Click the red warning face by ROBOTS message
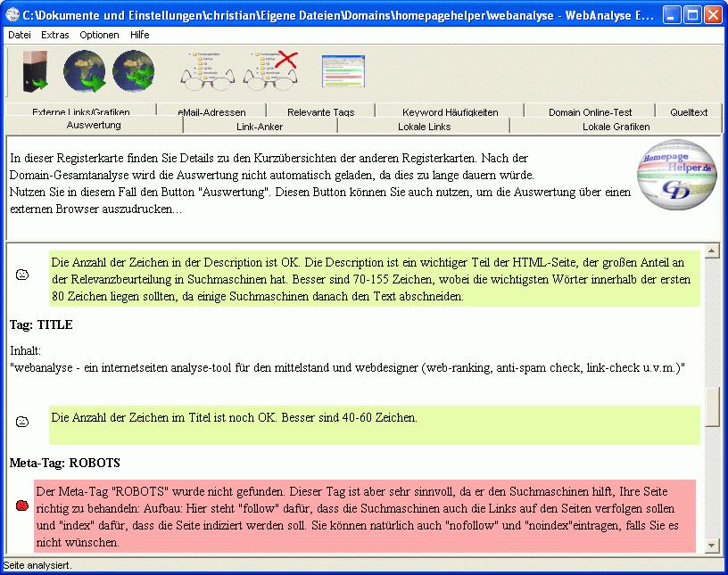 (x=22, y=505)
